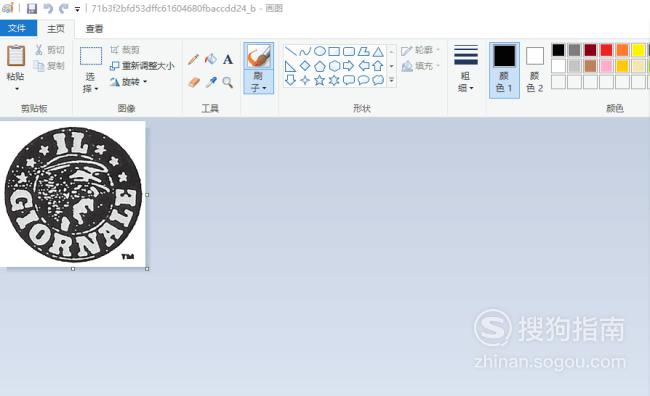Select the Pencil tool

click(x=193, y=59)
